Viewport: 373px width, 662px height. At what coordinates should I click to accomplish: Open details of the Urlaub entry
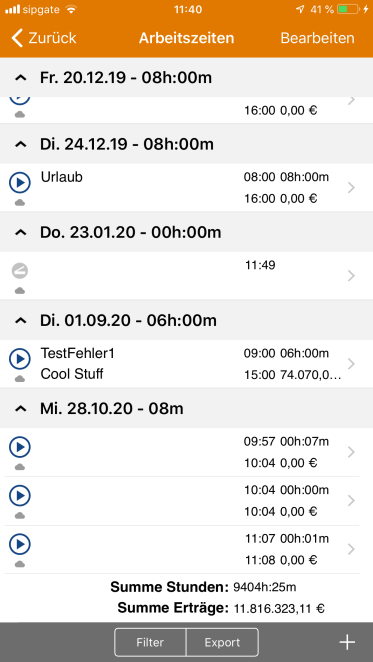(x=351, y=188)
